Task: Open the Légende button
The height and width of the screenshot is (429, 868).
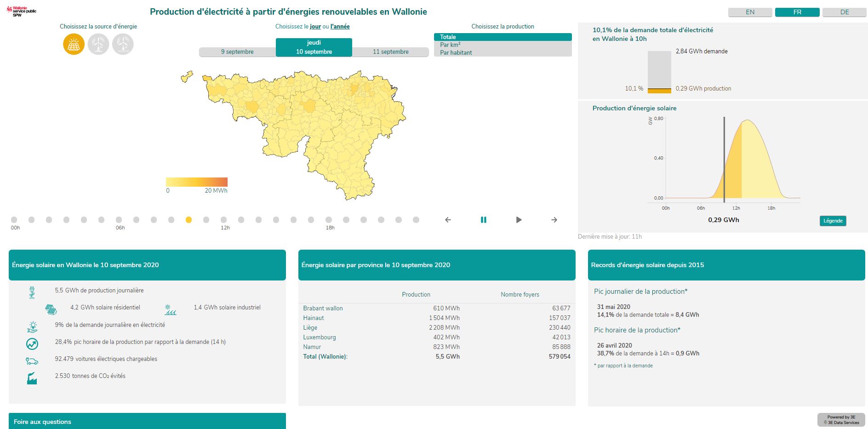Action: click(x=833, y=221)
